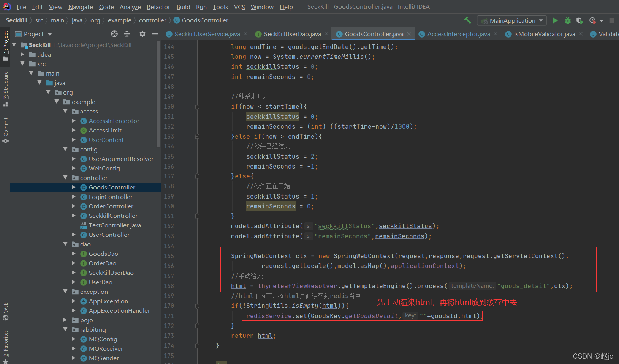Click the SeckKill breadcrumb root
Image resolution: width=619 pixels, height=364 pixels.
[16, 20]
